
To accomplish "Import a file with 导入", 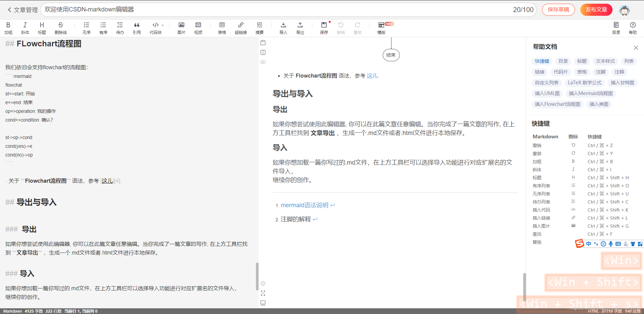I will tap(283, 28).
